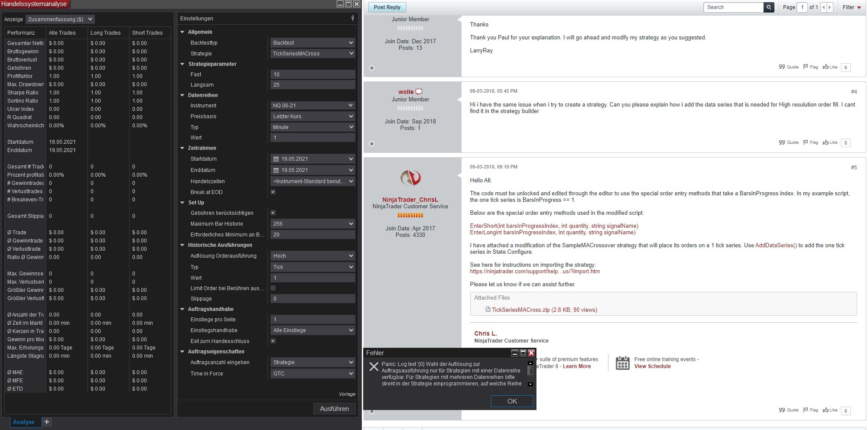Toggle Break at EOD checkbox
Viewport: 868px width, 430px height.
pos(273,192)
